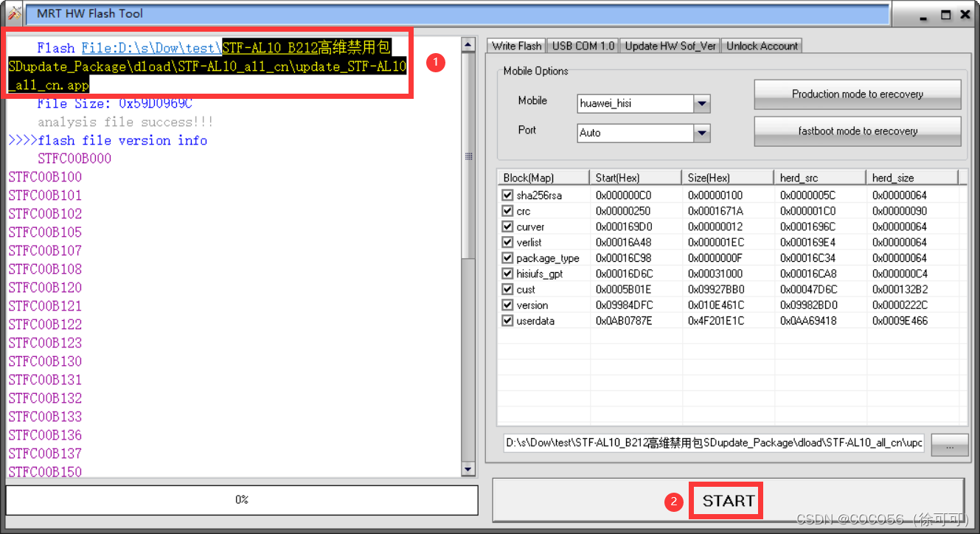Click the Start(Hex) column header
The image size is (980, 534).
(x=636, y=178)
